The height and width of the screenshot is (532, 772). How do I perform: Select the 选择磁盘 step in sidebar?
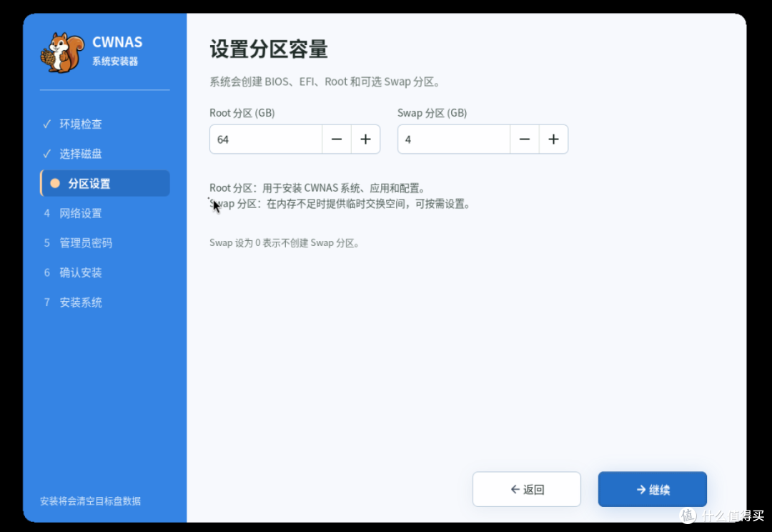pyautogui.click(x=104, y=154)
